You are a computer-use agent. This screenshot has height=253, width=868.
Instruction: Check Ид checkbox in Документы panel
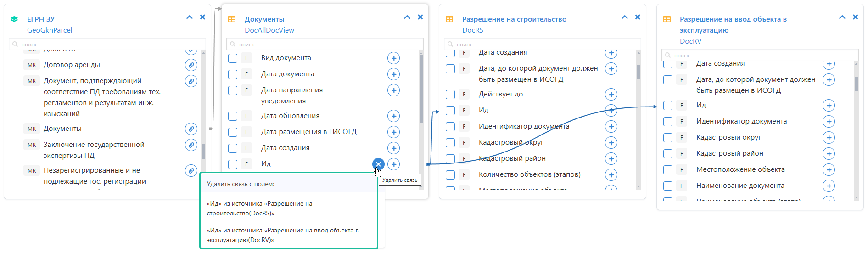233,164
